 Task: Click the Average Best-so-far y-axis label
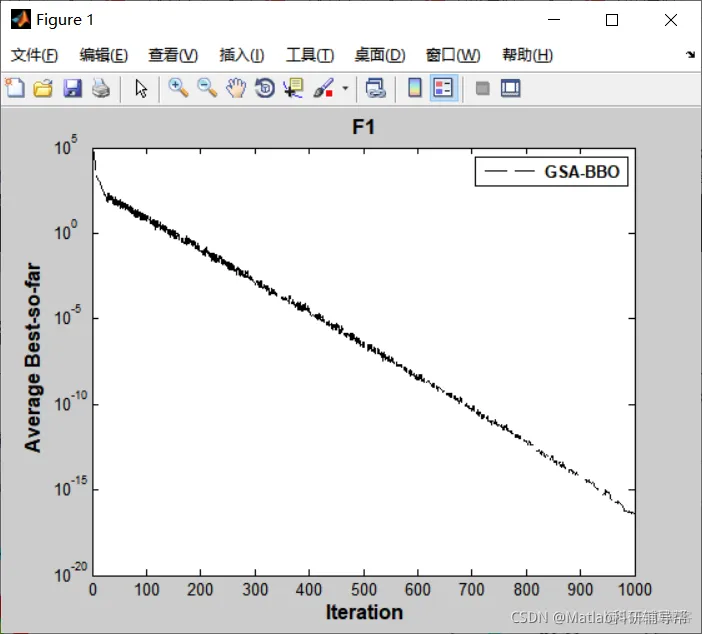click(x=33, y=357)
